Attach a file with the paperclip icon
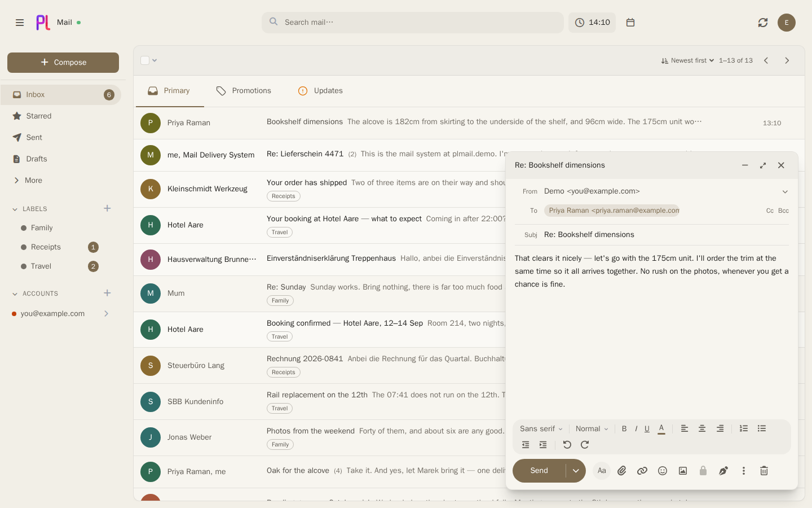Screen dimensions: 812x508 [x=622, y=471]
